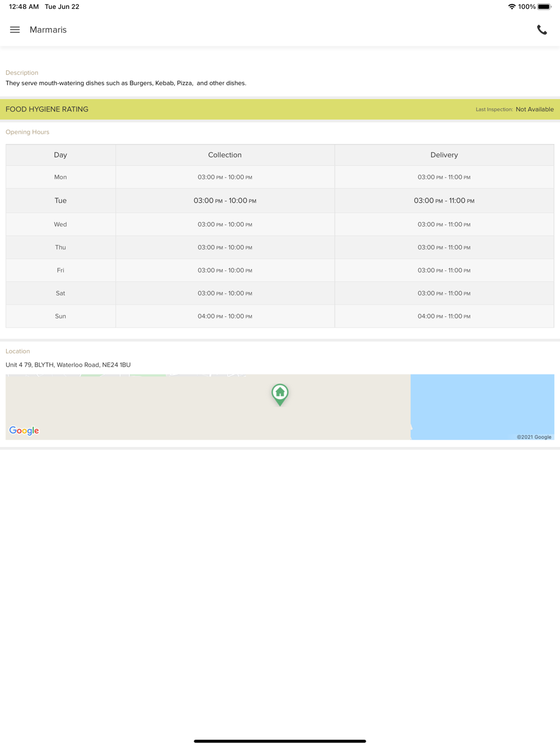Image resolution: width=560 pixels, height=747 pixels.
Task: Click Thursday's delivery hours cell
Action: tap(444, 248)
